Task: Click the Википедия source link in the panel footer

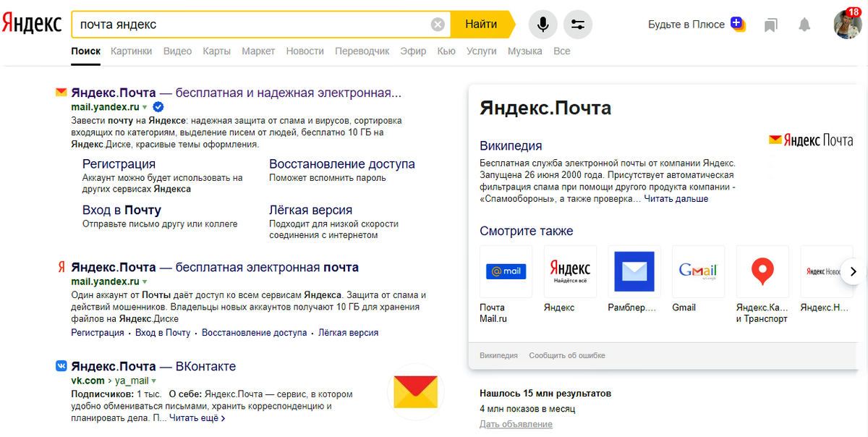Action: 498,355
